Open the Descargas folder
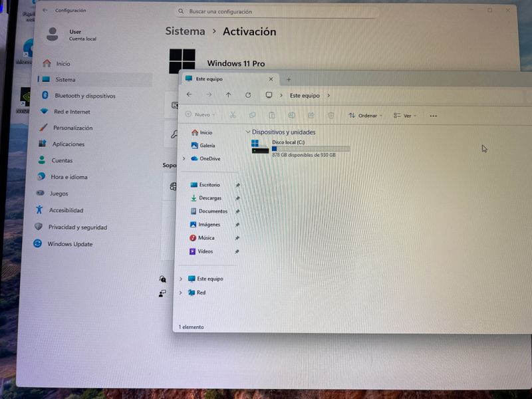532x399 pixels. pyautogui.click(x=205, y=198)
